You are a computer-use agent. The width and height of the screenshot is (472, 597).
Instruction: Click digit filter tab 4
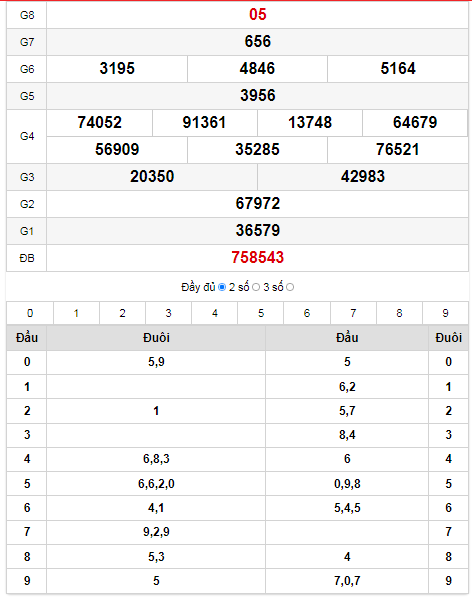coord(215,313)
